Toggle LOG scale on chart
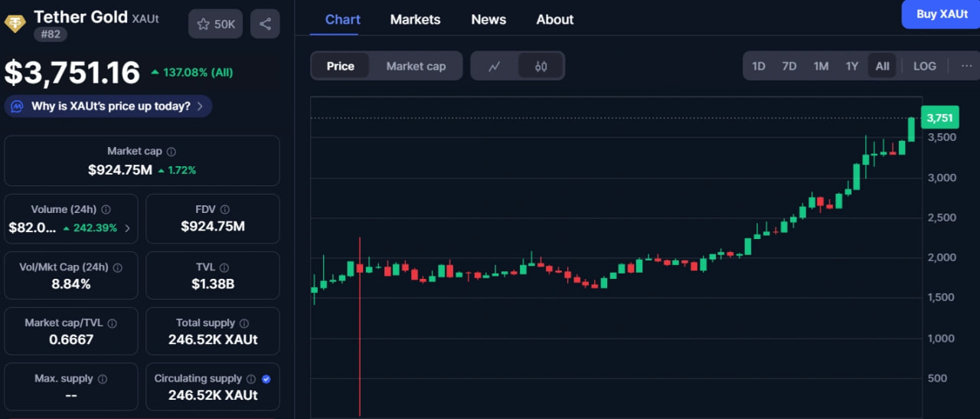 point(924,66)
